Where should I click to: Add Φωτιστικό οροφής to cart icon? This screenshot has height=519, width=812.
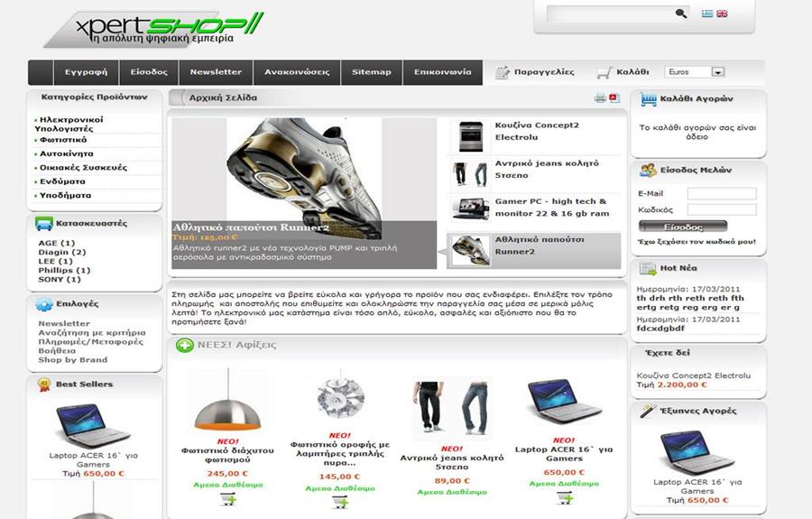coord(340,502)
